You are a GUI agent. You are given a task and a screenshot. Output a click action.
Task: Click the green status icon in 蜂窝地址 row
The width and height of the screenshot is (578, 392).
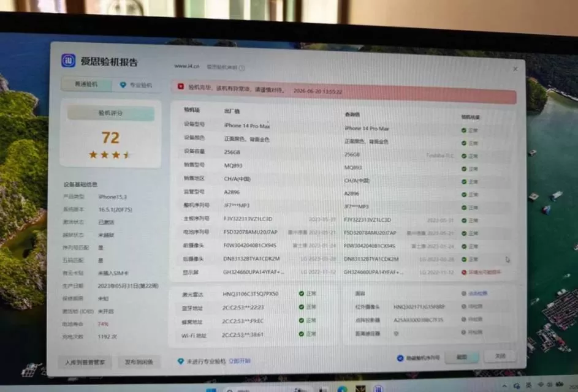click(301, 320)
